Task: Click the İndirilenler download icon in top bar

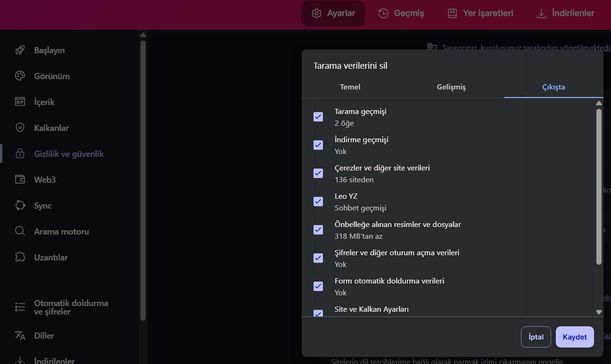Action: (541, 13)
